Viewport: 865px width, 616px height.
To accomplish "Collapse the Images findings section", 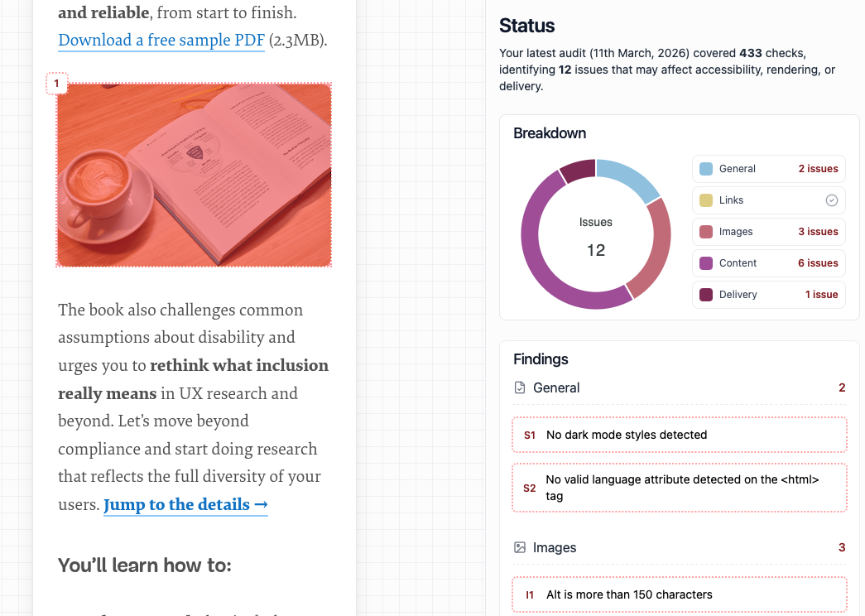I will point(555,547).
